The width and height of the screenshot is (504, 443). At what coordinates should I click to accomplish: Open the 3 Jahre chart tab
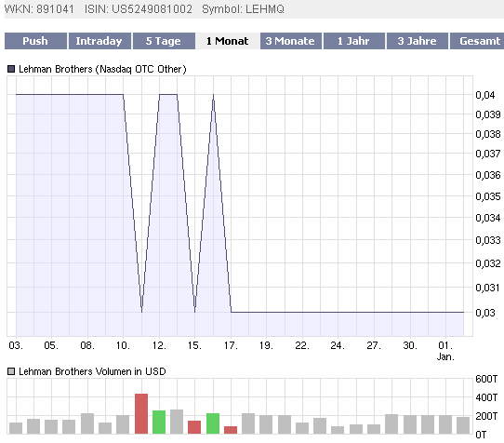418,41
